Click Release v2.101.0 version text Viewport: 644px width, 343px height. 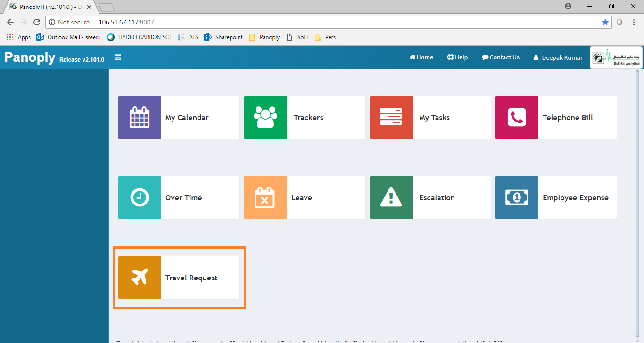(82, 60)
